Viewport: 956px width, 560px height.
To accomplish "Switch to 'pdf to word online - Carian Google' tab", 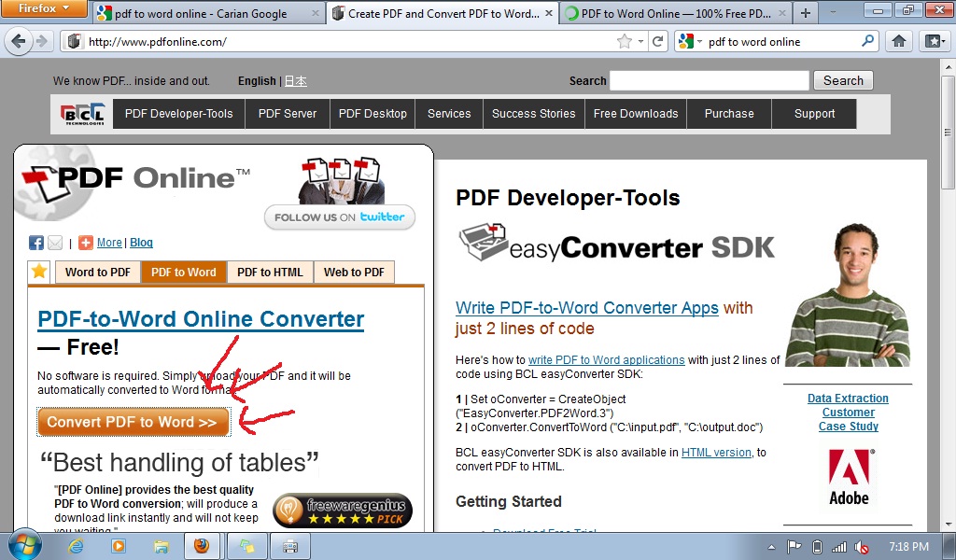I will click(x=208, y=13).
